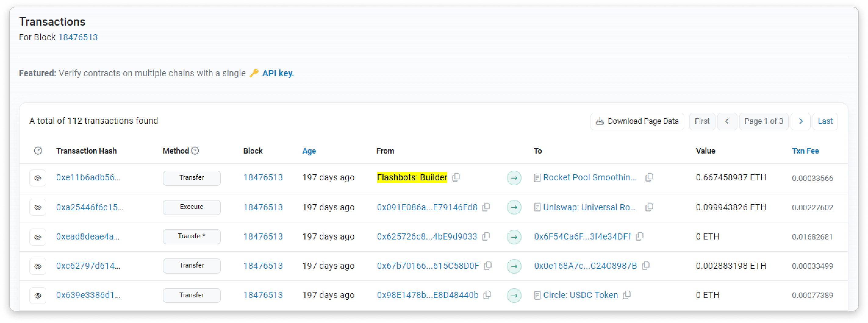Toggle the Txn Fee column header
The image size is (868, 323).
[x=805, y=151]
